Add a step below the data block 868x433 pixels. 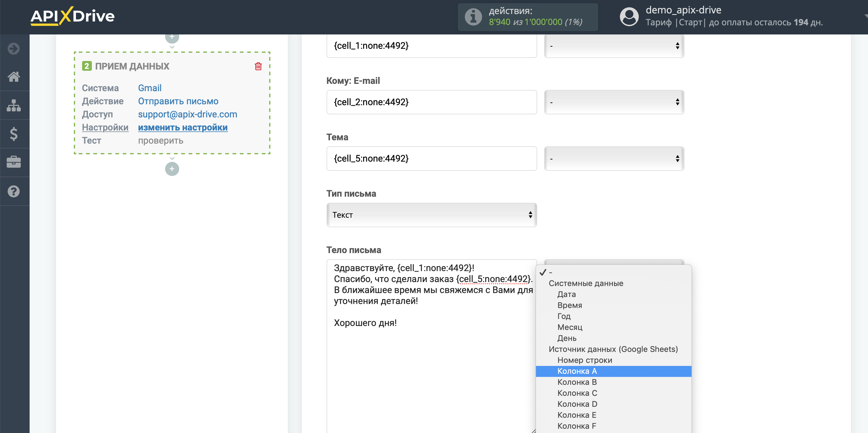[x=172, y=169]
